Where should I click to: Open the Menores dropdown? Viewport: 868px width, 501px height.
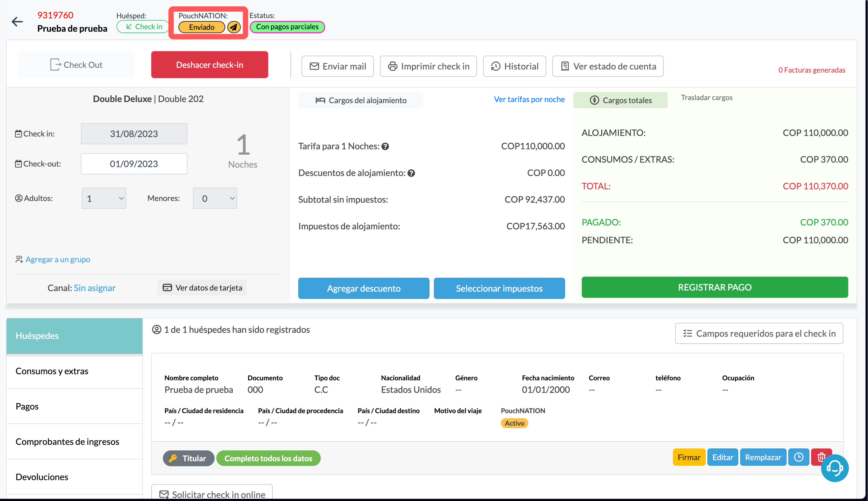coord(215,198)
